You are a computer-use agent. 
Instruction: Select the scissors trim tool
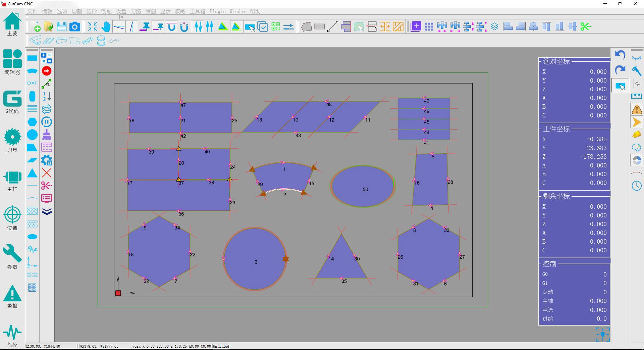46,186
